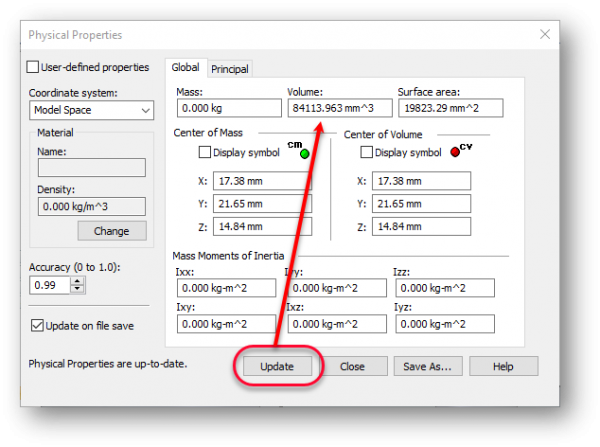The width and height of the screenshot is (600, 447).
Task: Click the red center of volume symbol icon
Action: pos(455,152)
